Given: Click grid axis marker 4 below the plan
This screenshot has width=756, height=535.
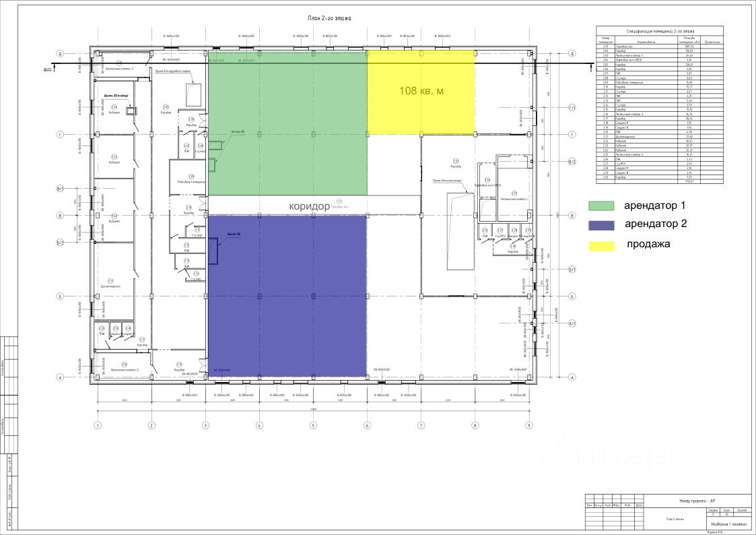Looking at the screenshot, I should pos(259,425).
